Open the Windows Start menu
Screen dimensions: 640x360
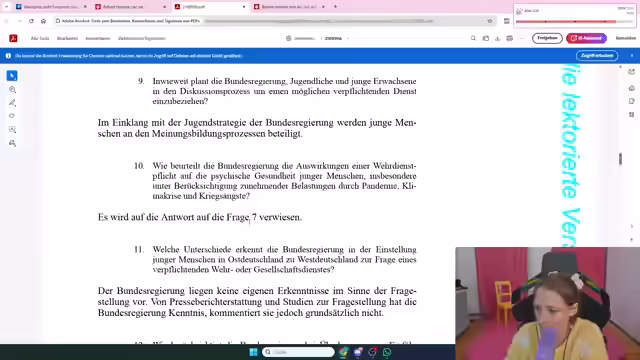coord(253,352)
